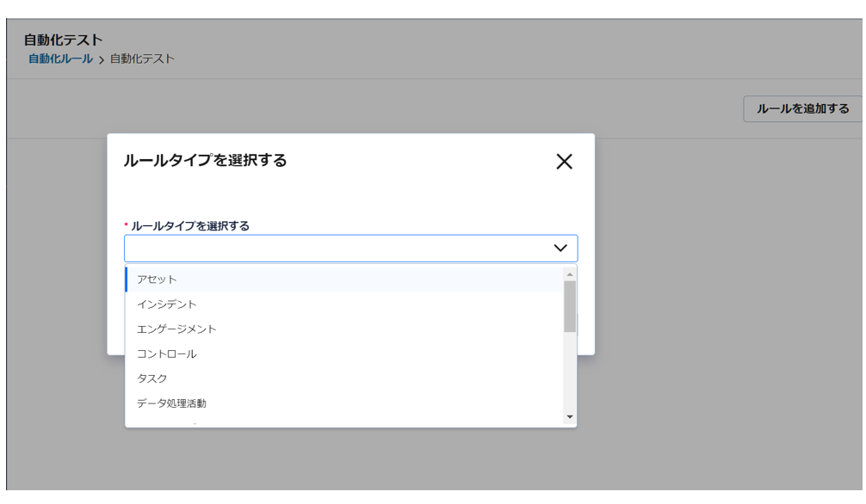Click the dropdown list scrollbar thumb
The width and height of the screenshot is (866, 504).
click(570, 306)
